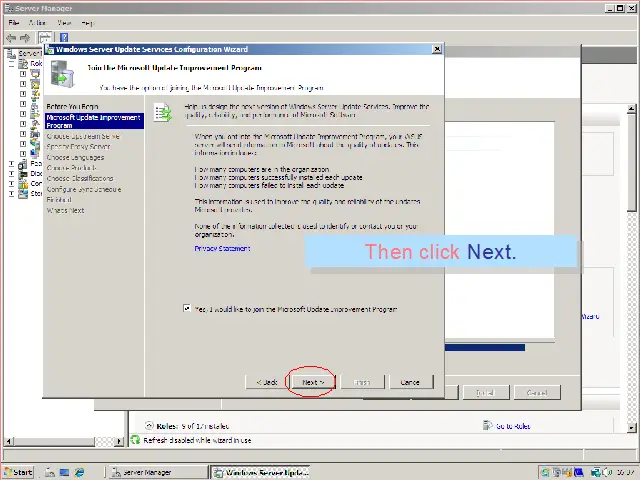Click the greyed Finish button
640x480 pixels.
[362, 382]
